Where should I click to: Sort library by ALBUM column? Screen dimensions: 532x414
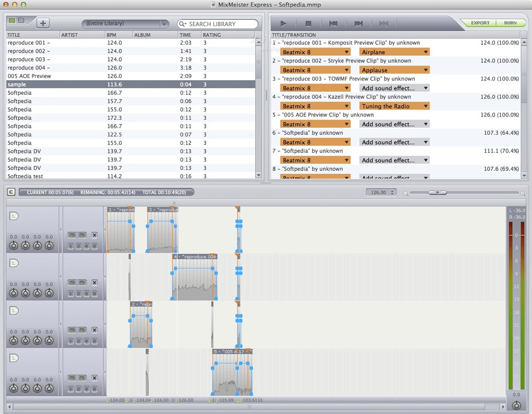[x=155, y=35]
